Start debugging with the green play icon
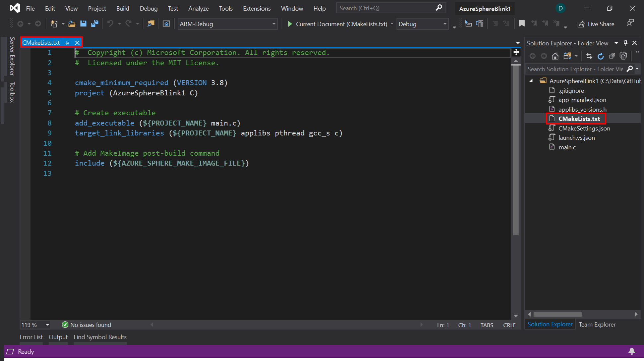 click(x=290, y=24)
